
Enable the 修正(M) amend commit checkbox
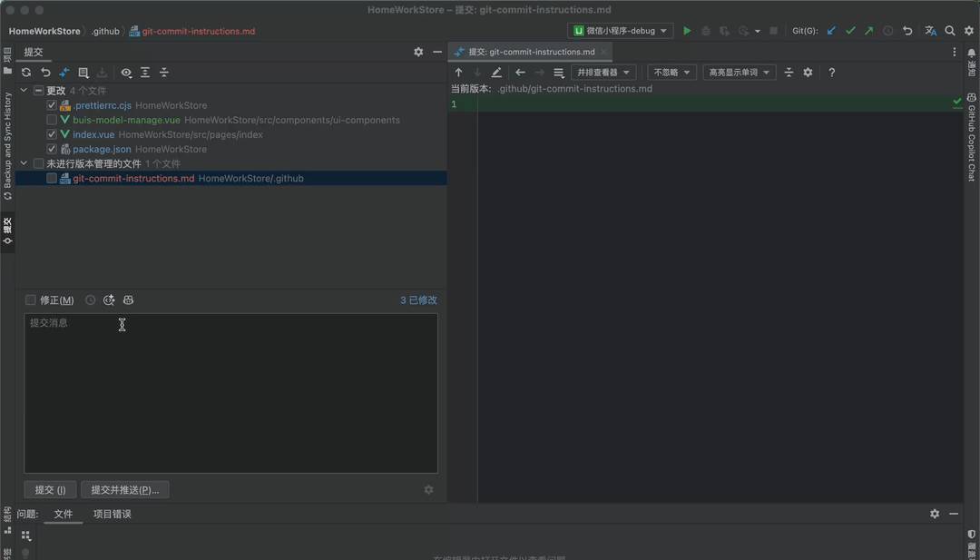coord(31,300)
